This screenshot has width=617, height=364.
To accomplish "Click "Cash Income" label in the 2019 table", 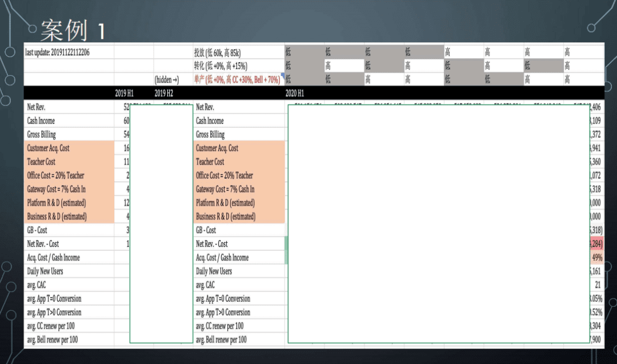I will coord(41,121).
